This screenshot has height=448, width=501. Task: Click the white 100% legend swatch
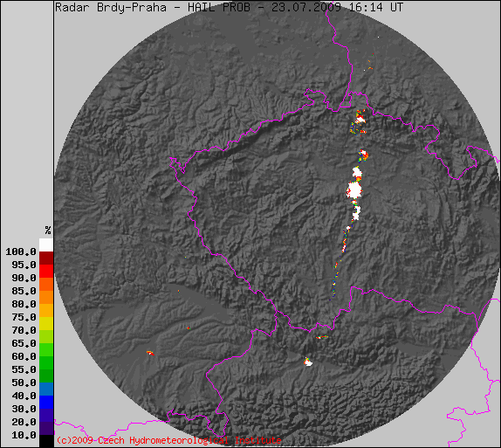(x=46, y=245)
